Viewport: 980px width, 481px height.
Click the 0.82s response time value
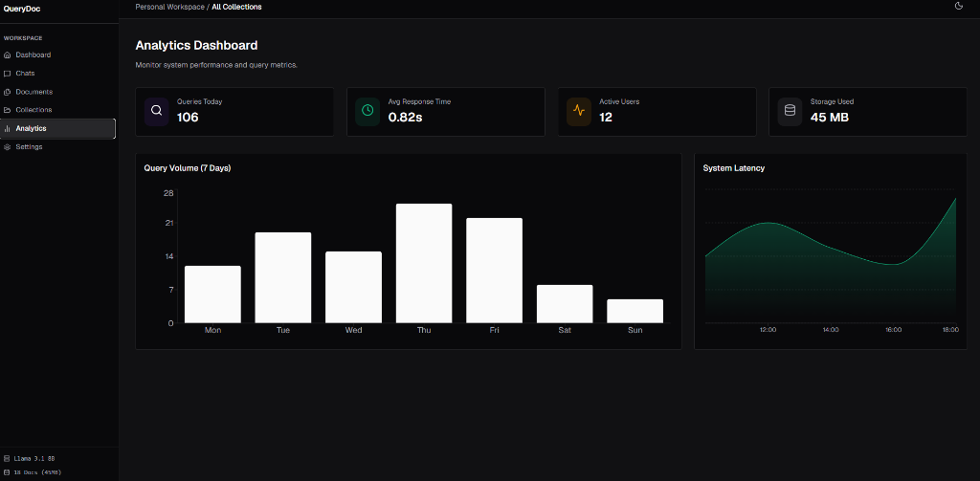(x=405, y=117)
